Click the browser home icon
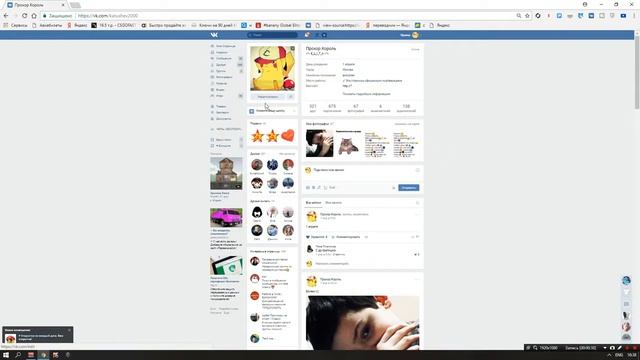Screen dimensions: 640x360 [34, 16]
